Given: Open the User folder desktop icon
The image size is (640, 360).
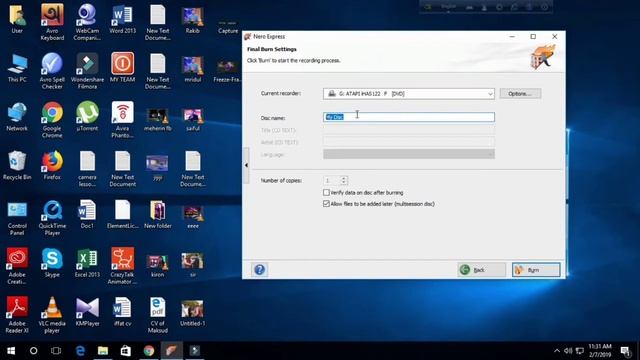Looking at the screenshot, I should [x=17, y=18].
